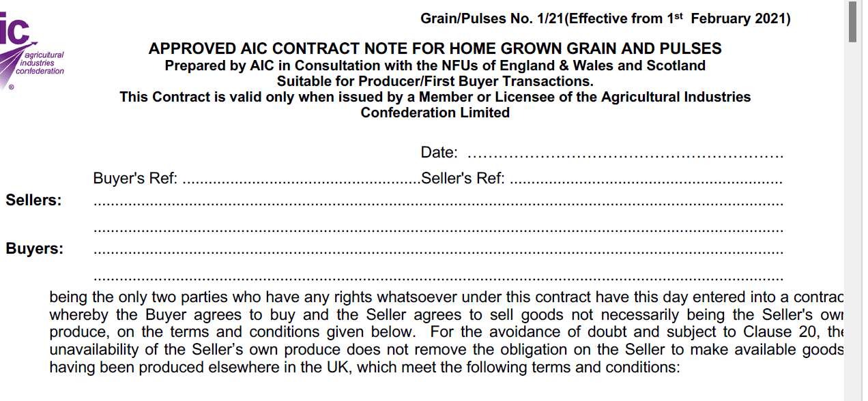Click 'Suitable for Producer/First Buyer Transactions' line
The height and width of the screenshot is (401, 868).
coord(435,82)
